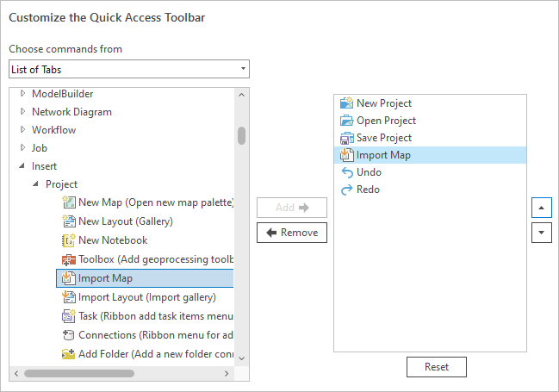
Task: Select Open Project in toolbar list
Action: [386, 121]
